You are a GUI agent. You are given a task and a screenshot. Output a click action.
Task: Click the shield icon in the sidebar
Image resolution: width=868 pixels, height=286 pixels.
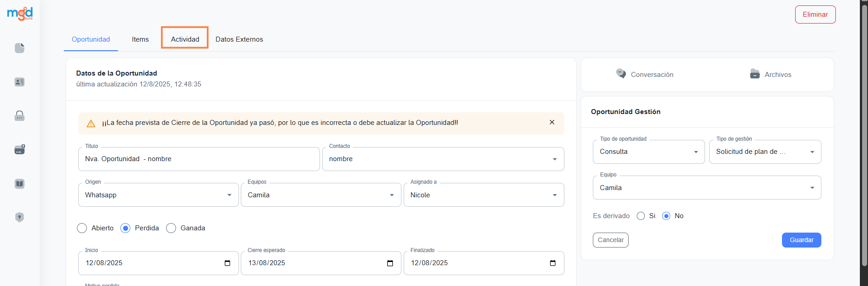point(19,217)
